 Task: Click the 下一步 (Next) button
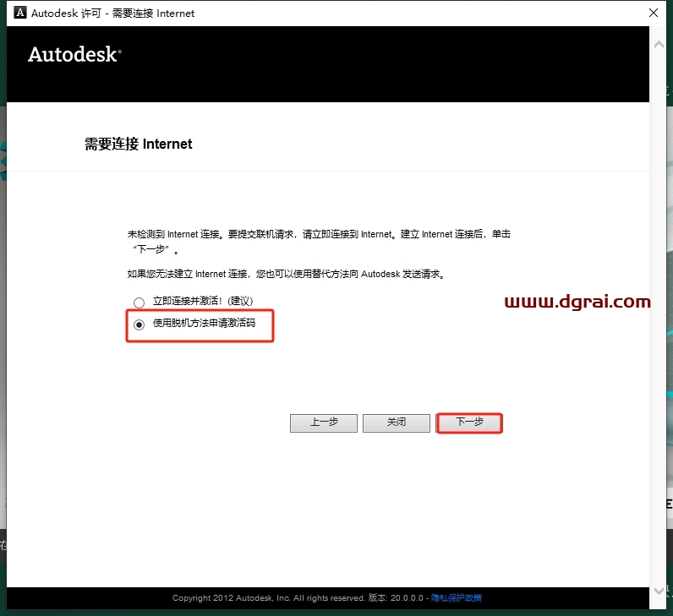coord(468,423)
